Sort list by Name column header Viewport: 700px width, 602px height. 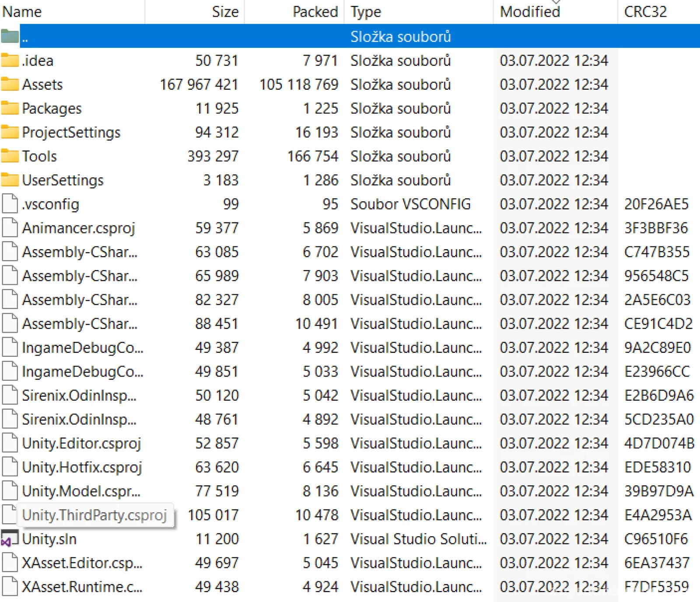[x=22, y=12]
